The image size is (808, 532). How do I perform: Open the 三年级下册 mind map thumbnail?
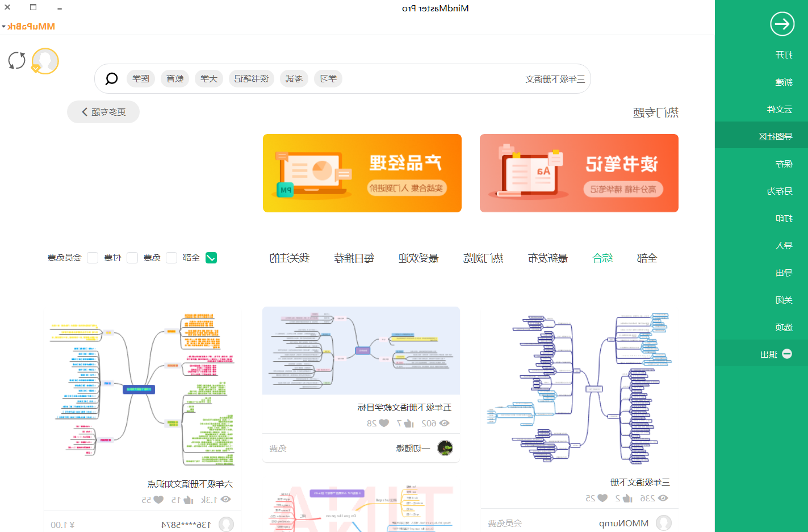[579, 388]
